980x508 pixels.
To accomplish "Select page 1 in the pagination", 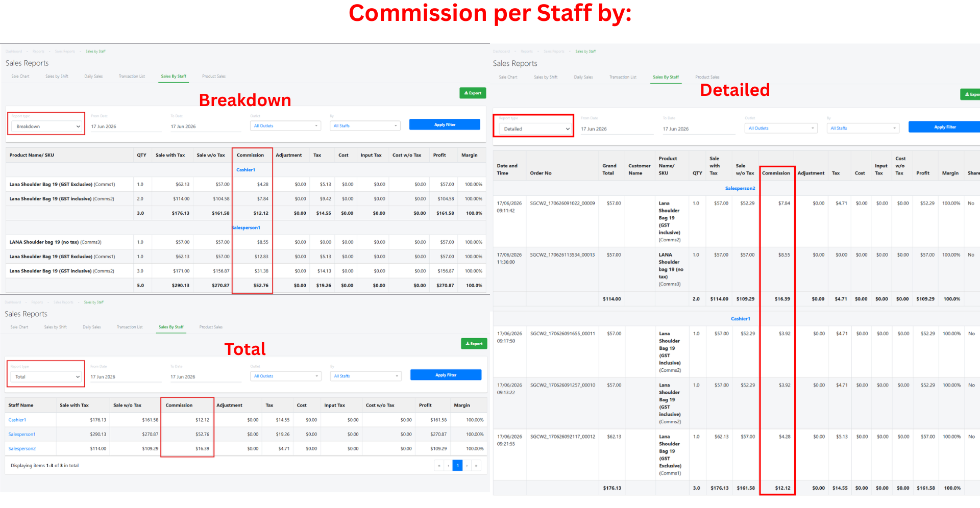I will pos(457,465).
